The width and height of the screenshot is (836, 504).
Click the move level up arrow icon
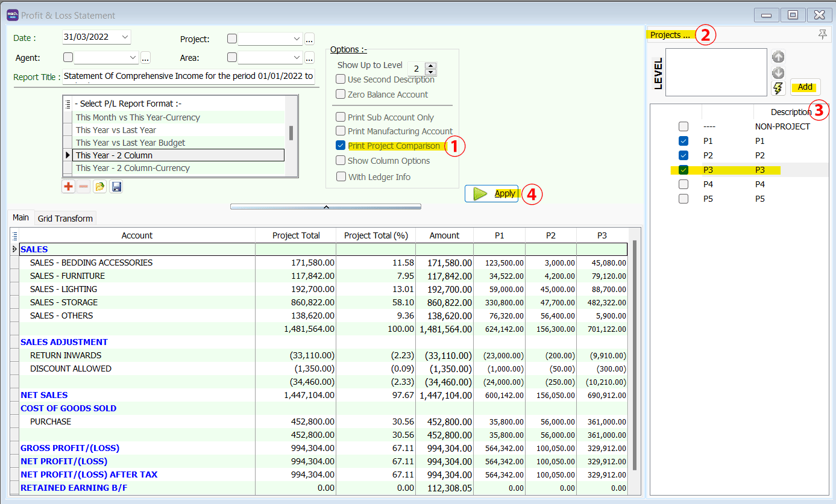pyautogui.click(x=778, y=57)
